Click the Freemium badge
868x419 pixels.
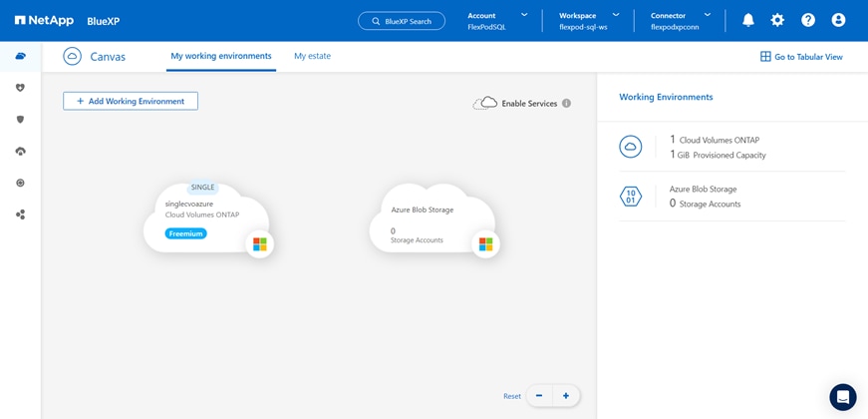[185, 233]
